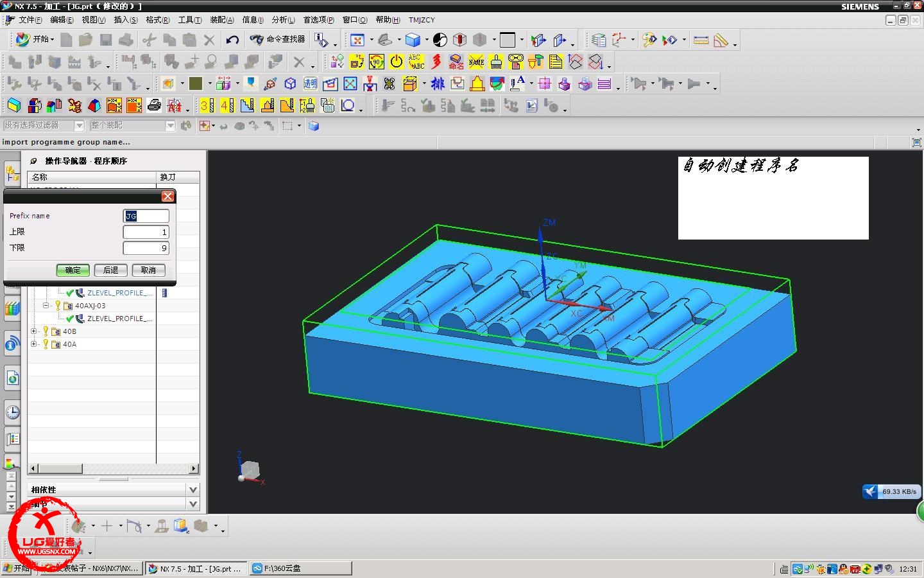Collapse the 40AXJ-03 program group
Viewport: 924px width, 578px height.
click(46, 306)
